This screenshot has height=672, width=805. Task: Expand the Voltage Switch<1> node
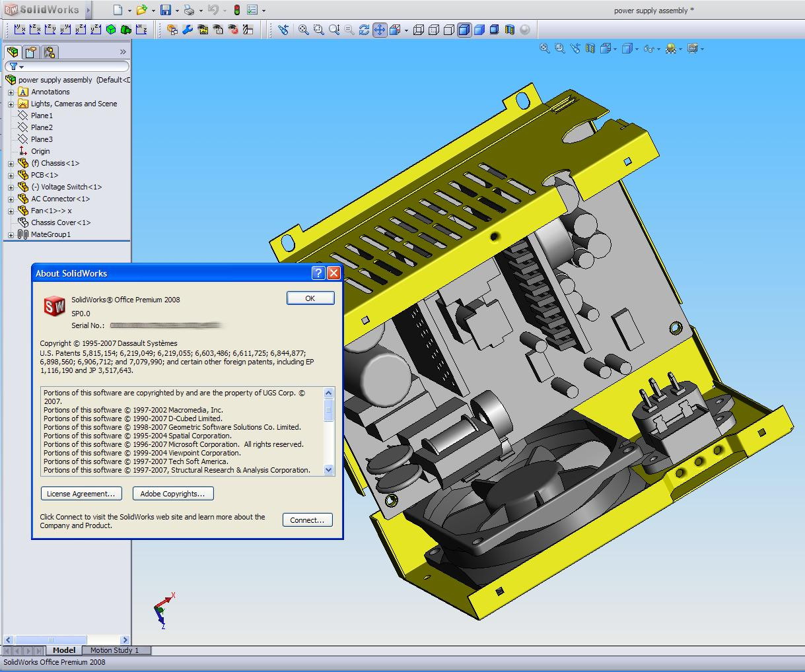11,187
